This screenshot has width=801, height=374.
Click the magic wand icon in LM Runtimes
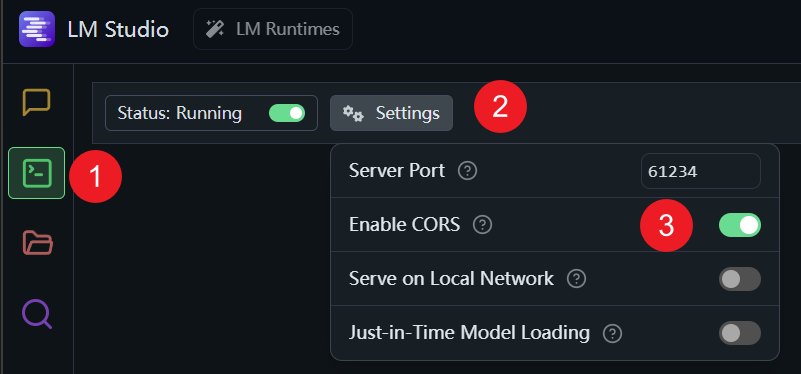[x=215, y=29]
